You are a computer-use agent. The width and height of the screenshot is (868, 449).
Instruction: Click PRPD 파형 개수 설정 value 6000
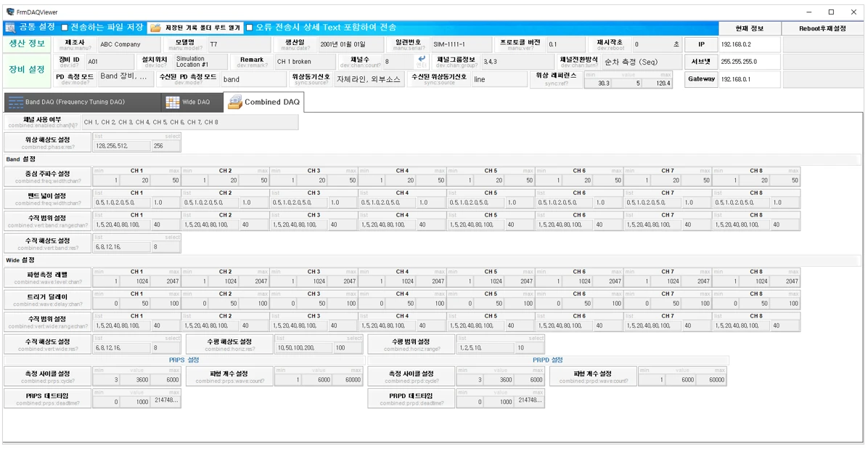[x=681, y=380]
